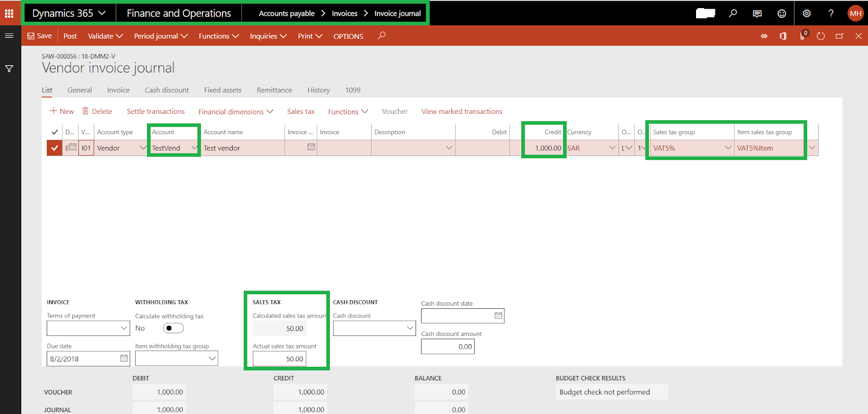
Task: Open the app launcher waffle icon
Action: coord(9,13)
